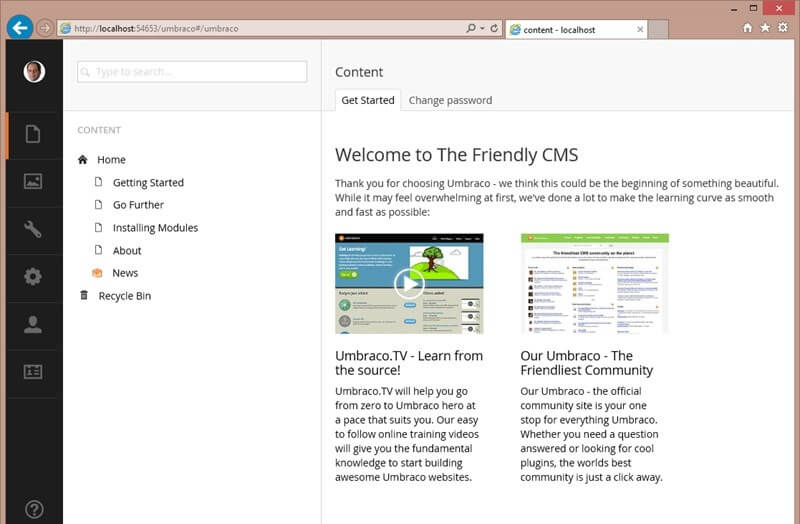Click the Type to search input field

(192, 71)
